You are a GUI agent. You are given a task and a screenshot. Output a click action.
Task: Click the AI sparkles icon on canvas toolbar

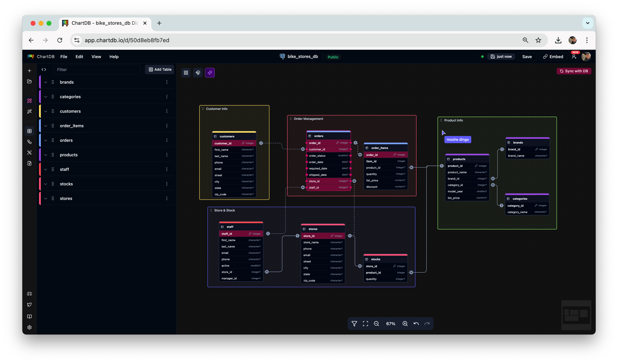coord(210,73)
